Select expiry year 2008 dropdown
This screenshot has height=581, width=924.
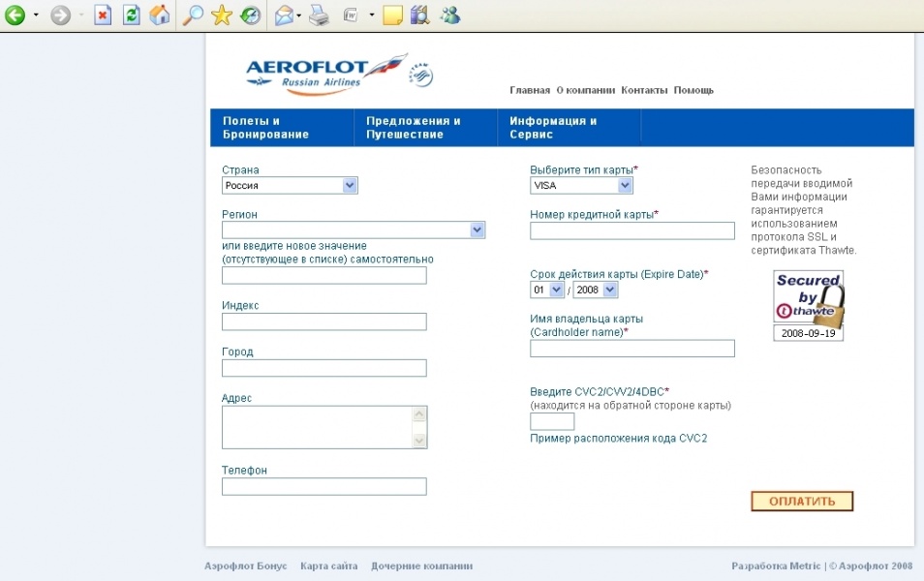click(x=595, y=290)
